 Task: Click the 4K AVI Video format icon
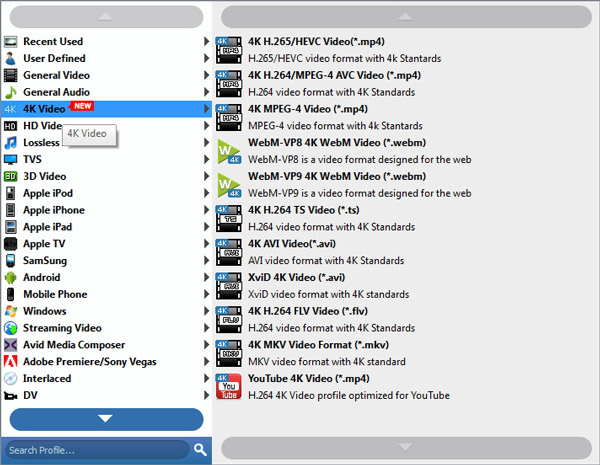coord(228,252)
